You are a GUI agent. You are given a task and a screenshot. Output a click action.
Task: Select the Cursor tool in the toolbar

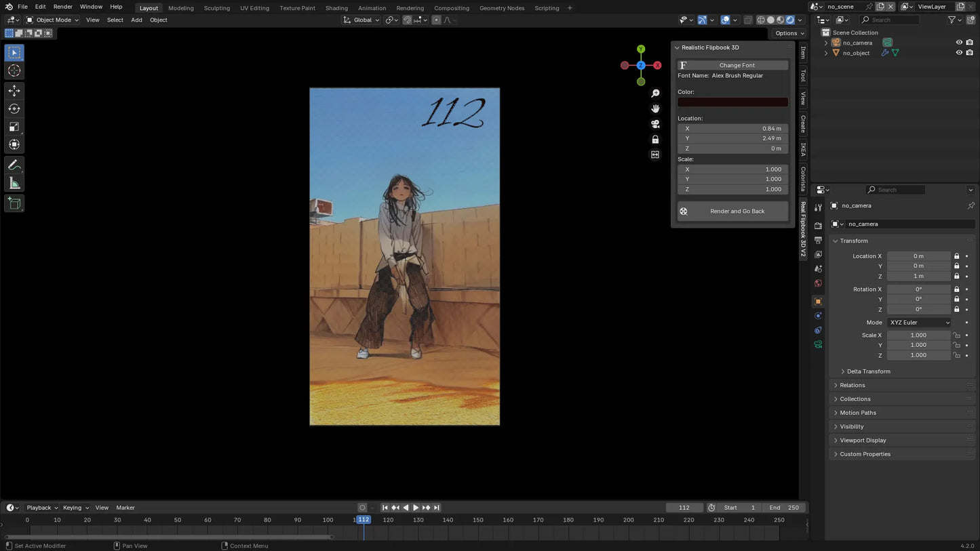tap(14, 70)
